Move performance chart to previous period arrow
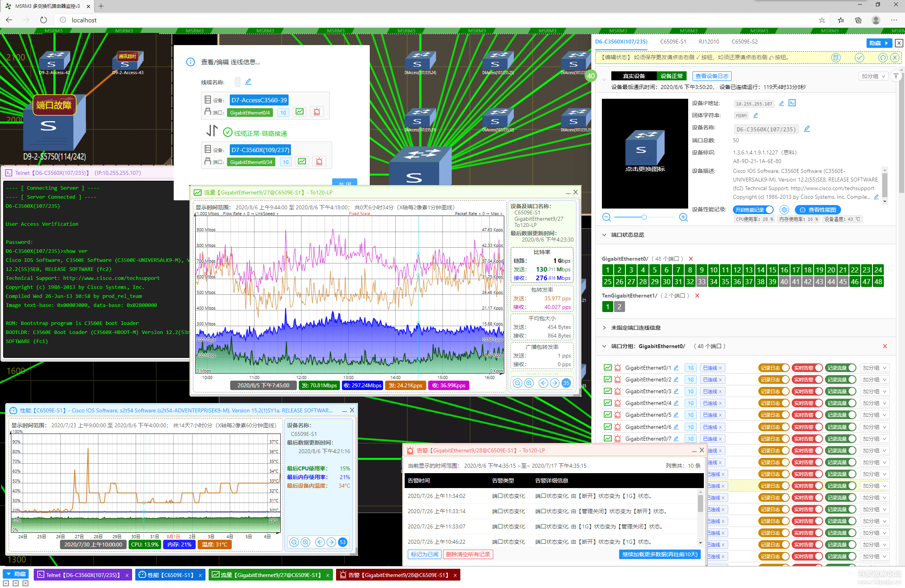Viewport: 905px width, 588px height. [320, 542]
